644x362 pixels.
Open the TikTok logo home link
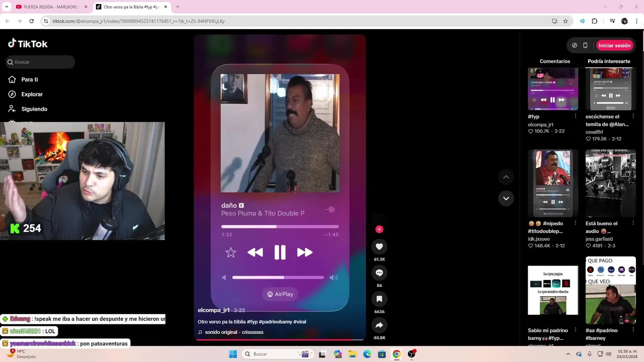click(28, 44)
